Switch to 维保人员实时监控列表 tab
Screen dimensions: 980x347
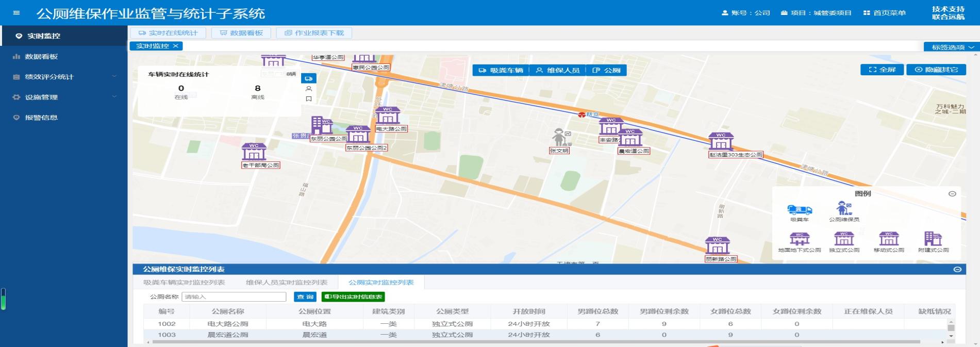click(287, 283)
